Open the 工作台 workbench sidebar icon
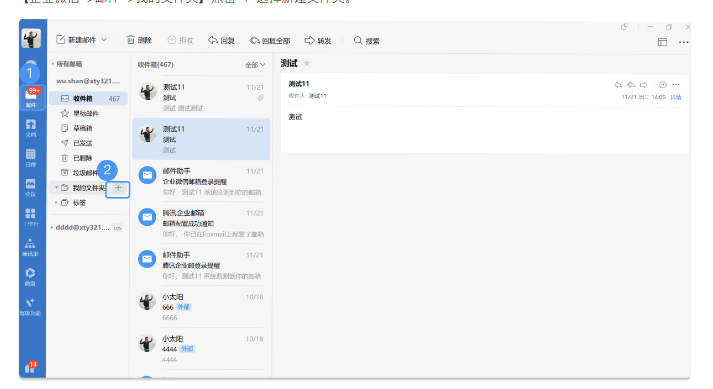This screenshot has width=713, height=389. (31, 217)
